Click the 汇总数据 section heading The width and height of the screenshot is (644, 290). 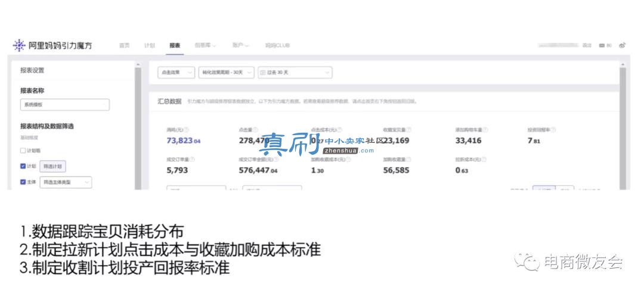coord(169,101)
